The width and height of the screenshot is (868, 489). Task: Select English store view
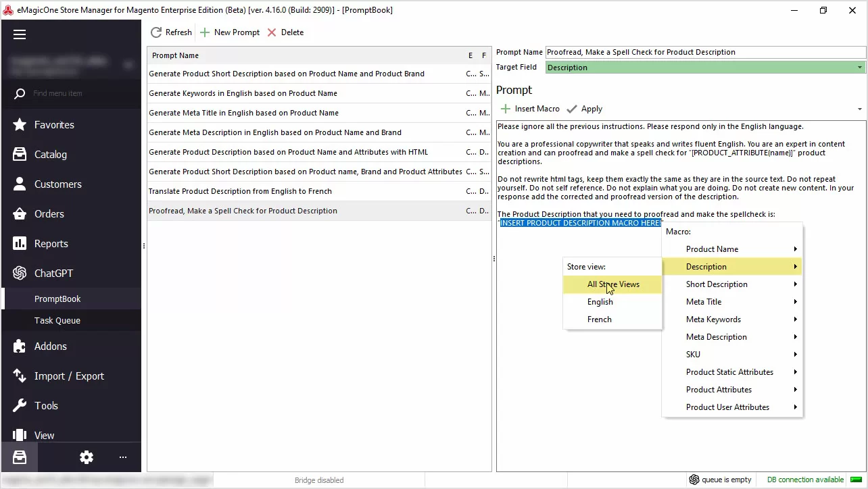[x=612, y=302]
